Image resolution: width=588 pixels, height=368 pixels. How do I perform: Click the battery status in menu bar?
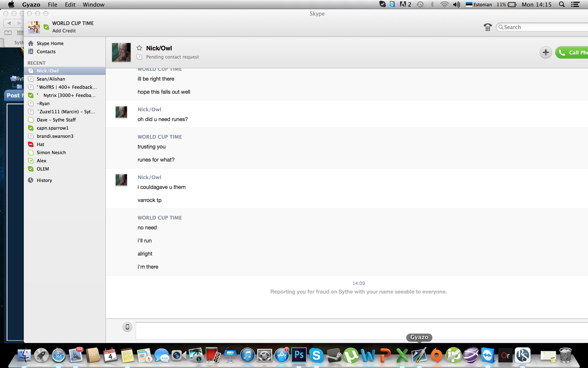point(507,4)
